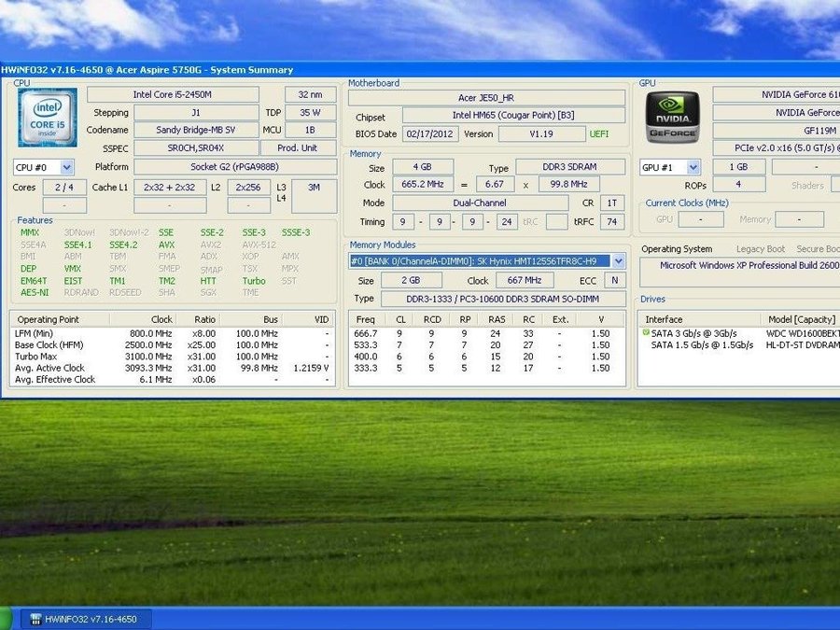Select the 333.3 frequency timing row
This screenshot has width=840, height=630.
pyautogui.click(x=486, y=368)
